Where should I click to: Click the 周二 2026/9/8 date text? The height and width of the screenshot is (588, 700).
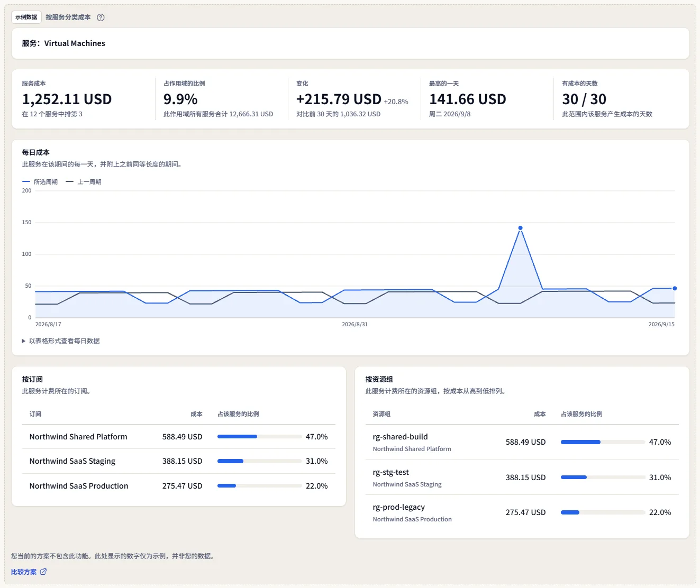450,114
